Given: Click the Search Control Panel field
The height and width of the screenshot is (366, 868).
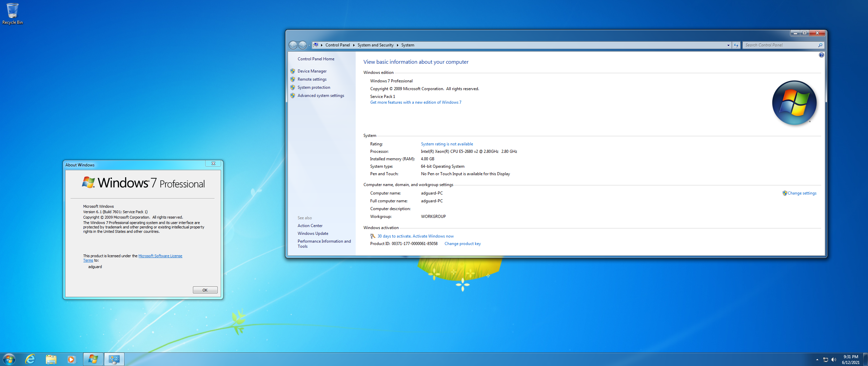Looking at the screenshot, I should click(x=780, y=45).
